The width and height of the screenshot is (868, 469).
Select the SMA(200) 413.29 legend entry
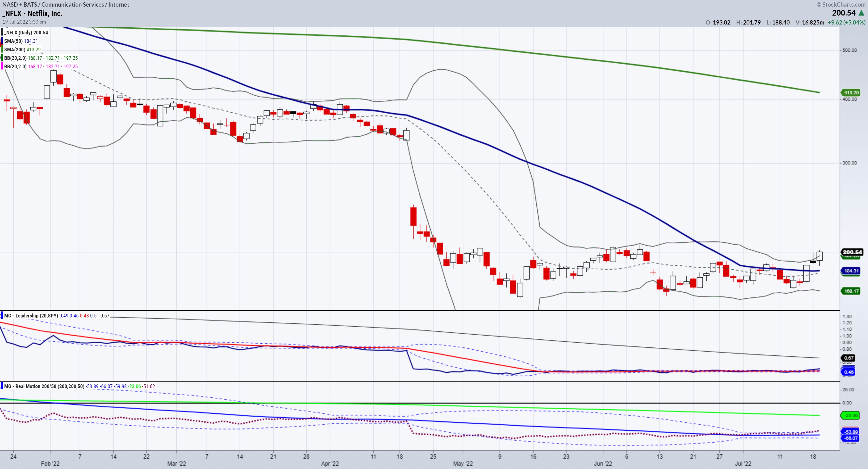pyautogui.click(x=22, y=49)
